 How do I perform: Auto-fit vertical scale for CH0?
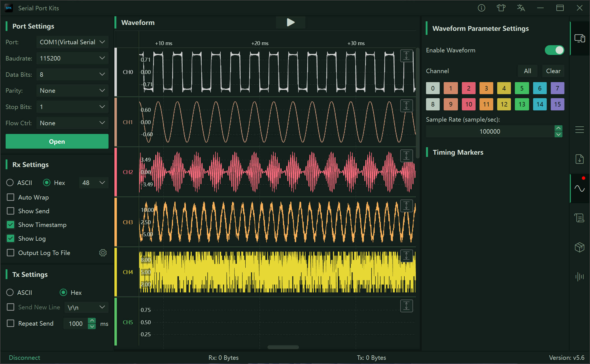coord(406,56)
